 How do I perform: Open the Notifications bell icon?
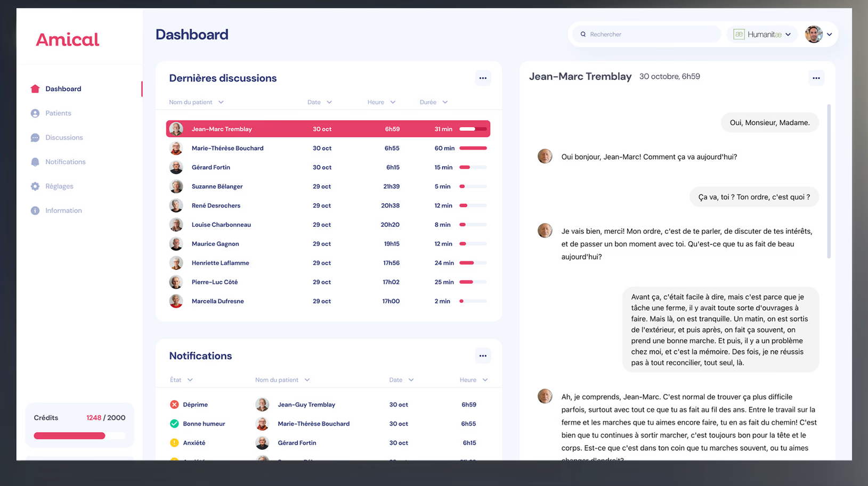[35, 162]
